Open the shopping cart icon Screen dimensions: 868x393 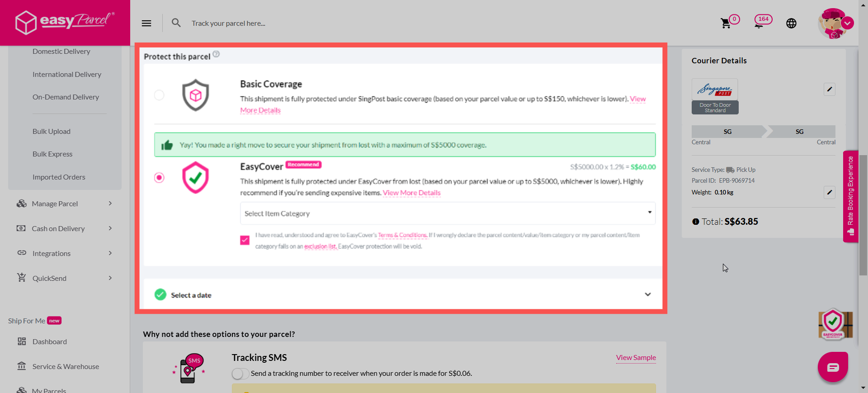coord(726,24)
